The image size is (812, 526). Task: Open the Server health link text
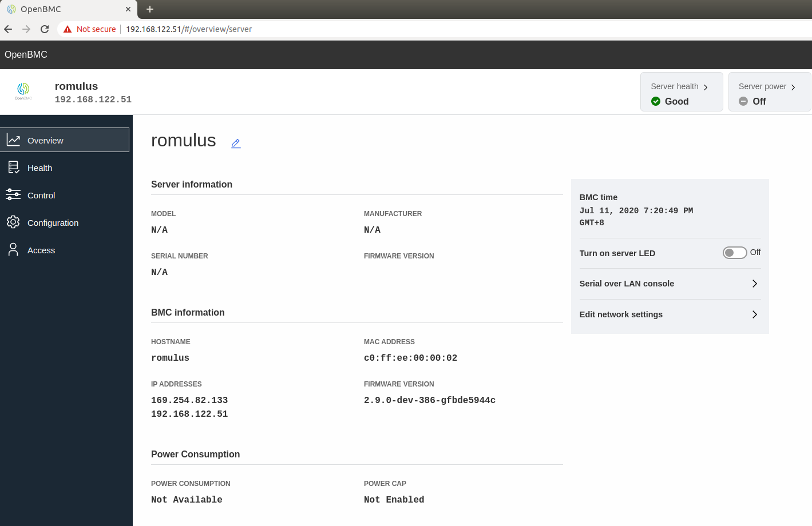675,86
